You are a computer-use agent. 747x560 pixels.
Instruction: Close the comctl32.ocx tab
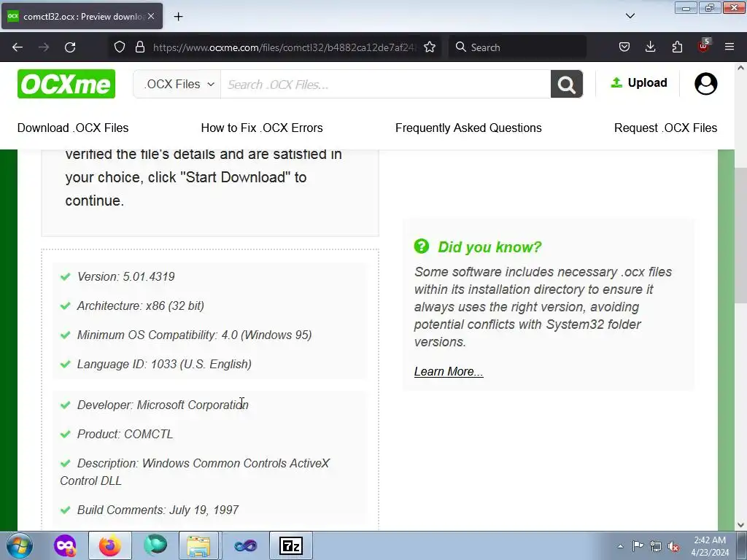tap(151, 16)
